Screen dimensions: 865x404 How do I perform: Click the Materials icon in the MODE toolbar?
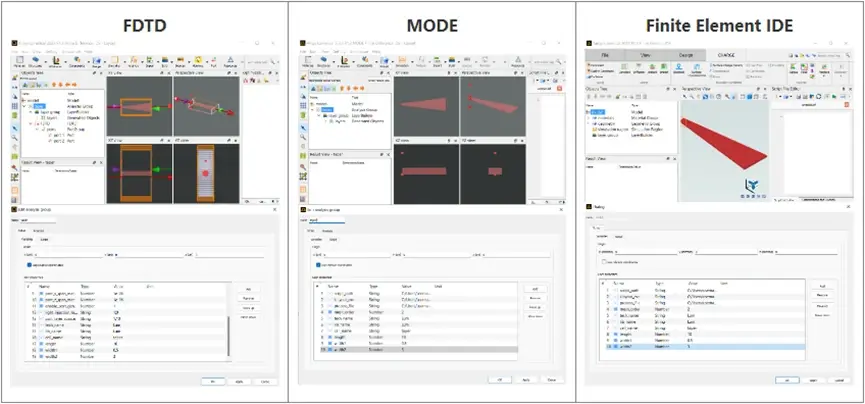coord(307,62)
